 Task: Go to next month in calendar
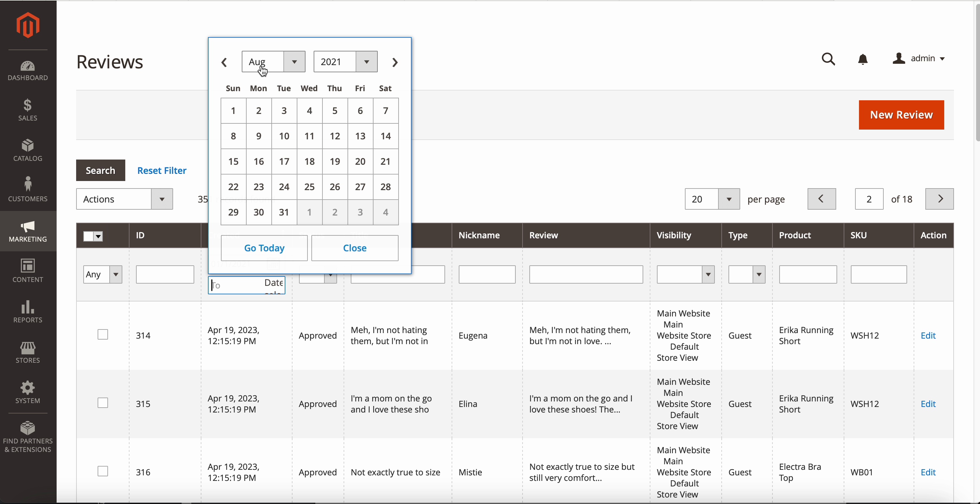pyautogui.click(x=395, y=62)
